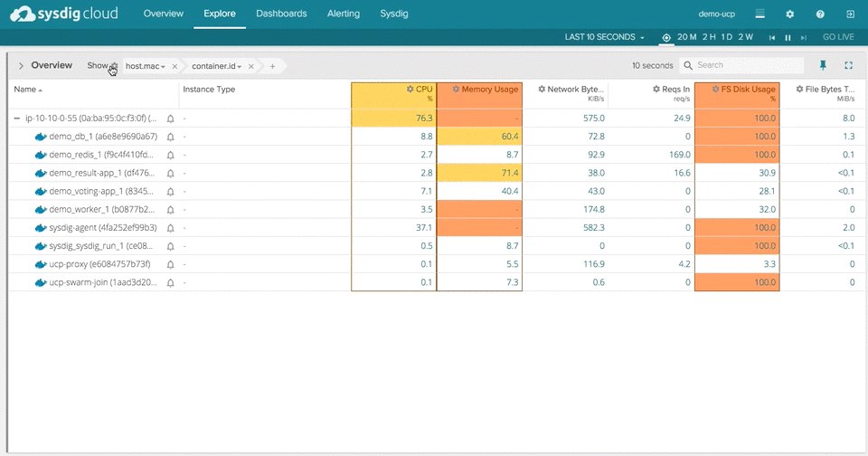This screenshot has width=868, height=456.
Task: Open the settings gear in header
Action: (790, 14)
